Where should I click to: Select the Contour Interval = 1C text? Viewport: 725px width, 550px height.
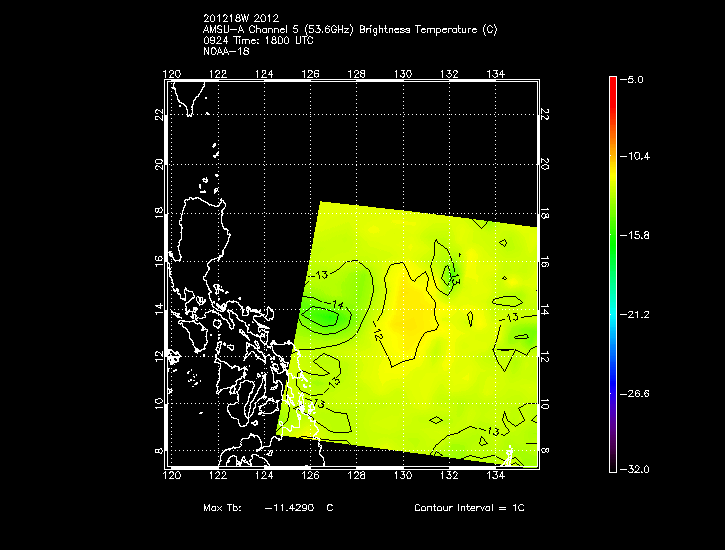(469, 509)
